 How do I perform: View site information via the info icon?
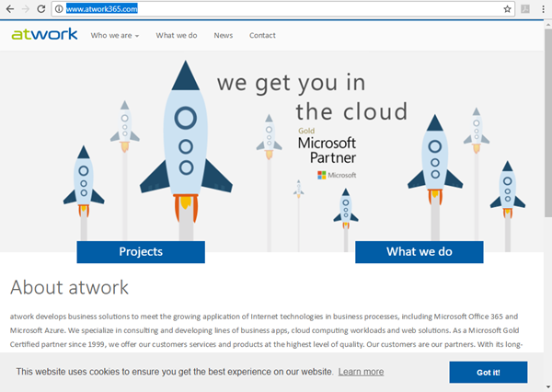59,9
